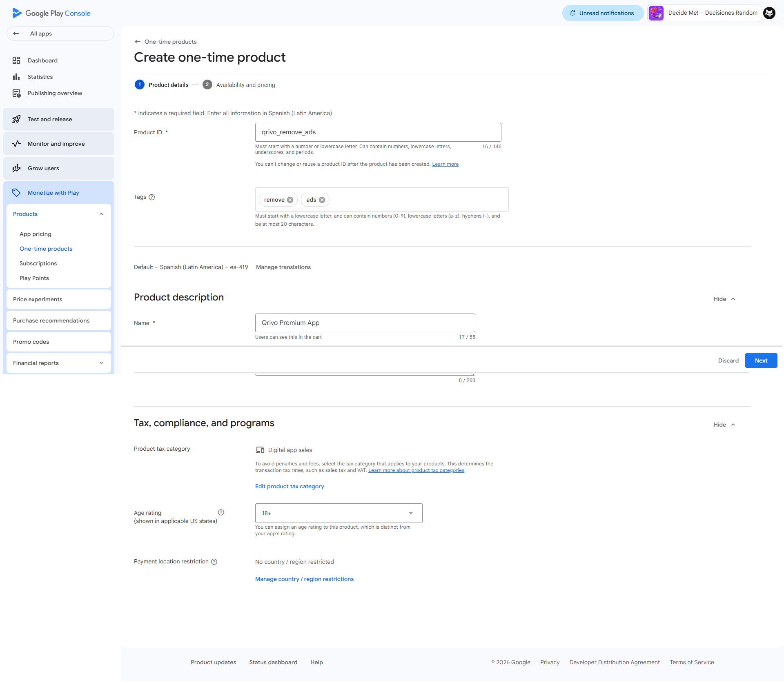
Task: Click Learn more link under Product ID
Action: 445,164
